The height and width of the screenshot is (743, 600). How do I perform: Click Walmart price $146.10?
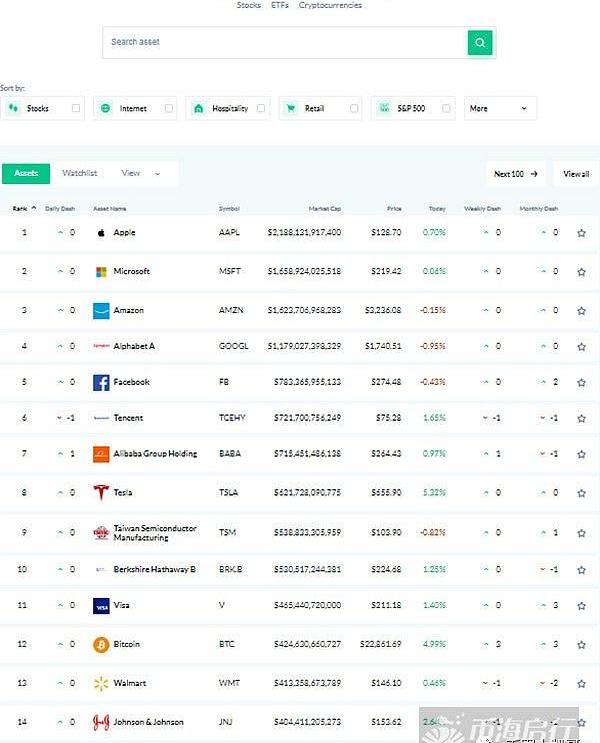coord(386,683)
